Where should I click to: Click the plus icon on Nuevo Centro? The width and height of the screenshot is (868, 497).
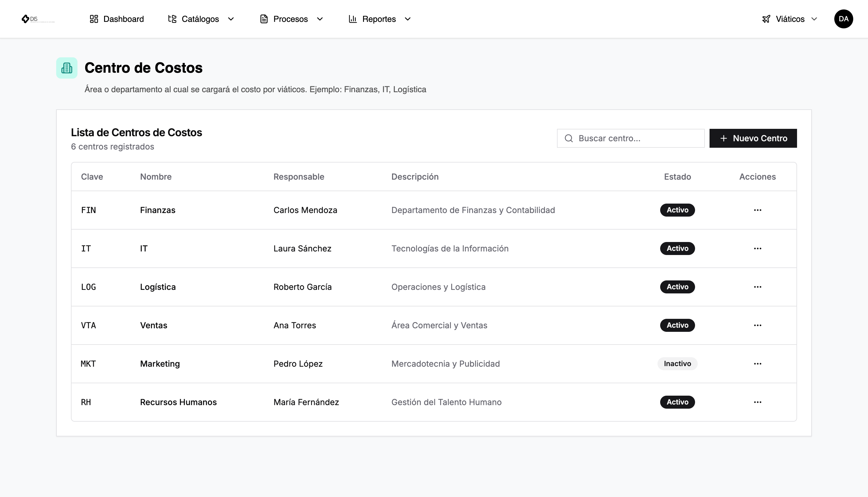click(723, 138)
